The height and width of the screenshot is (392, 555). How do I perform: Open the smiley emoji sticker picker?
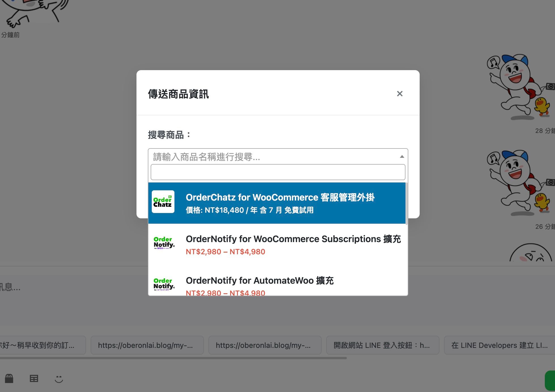[x=59, y=379]
